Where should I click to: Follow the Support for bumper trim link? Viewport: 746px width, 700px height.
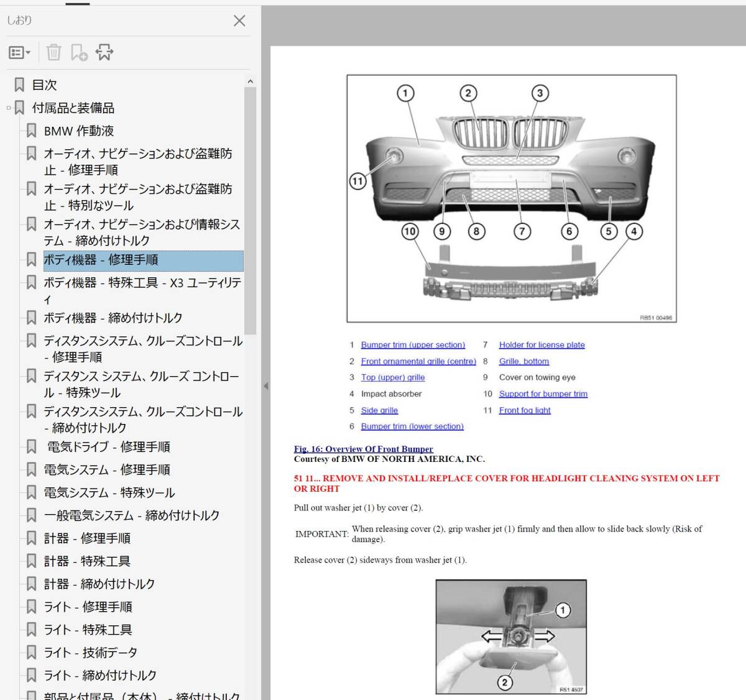[543, 394]
